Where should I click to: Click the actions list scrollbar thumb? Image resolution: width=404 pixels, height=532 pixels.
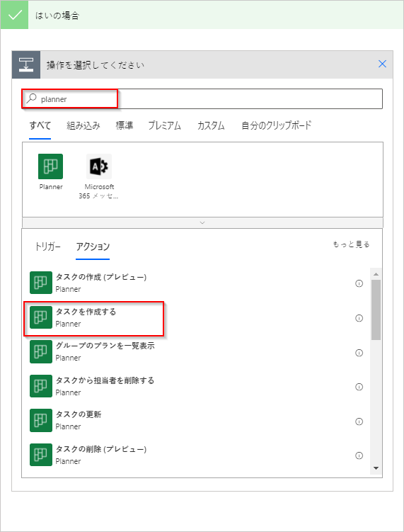[376, 310]
